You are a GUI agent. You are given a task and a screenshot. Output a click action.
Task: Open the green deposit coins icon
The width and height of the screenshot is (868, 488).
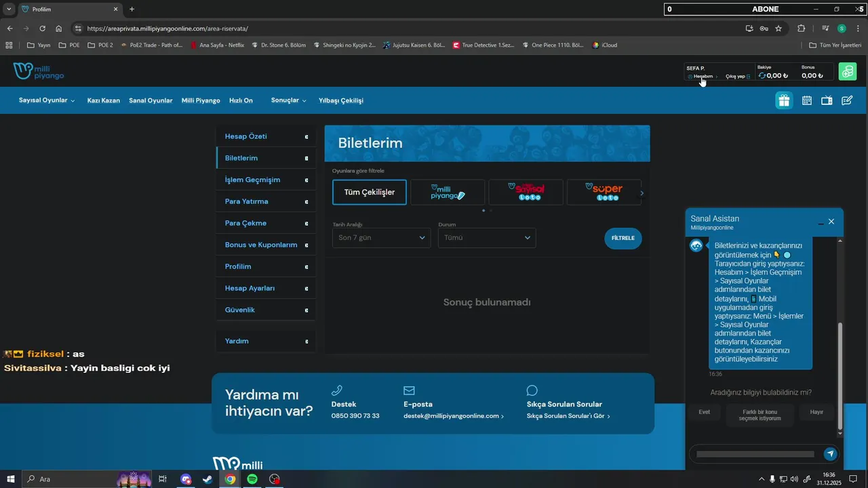pos(847,71)
